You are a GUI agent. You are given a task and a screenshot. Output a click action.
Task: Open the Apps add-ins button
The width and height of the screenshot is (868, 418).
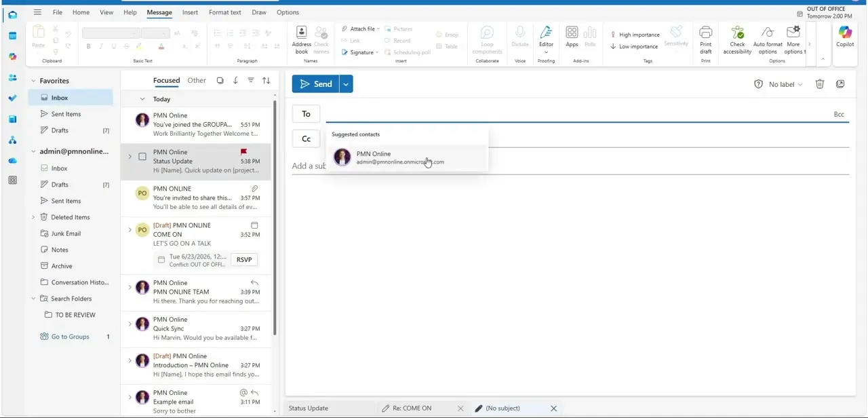click(572, 37)
